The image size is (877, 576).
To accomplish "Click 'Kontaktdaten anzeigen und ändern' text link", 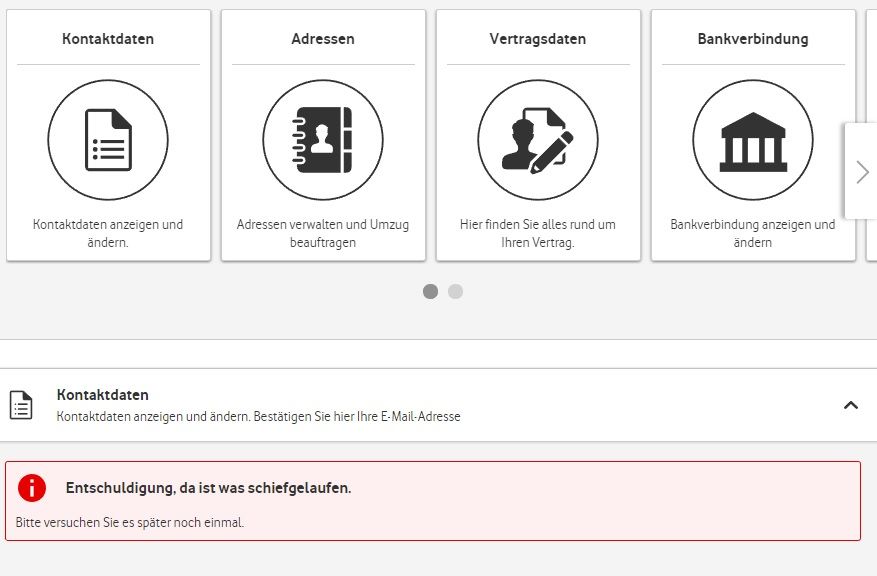I will pos(108,233).
